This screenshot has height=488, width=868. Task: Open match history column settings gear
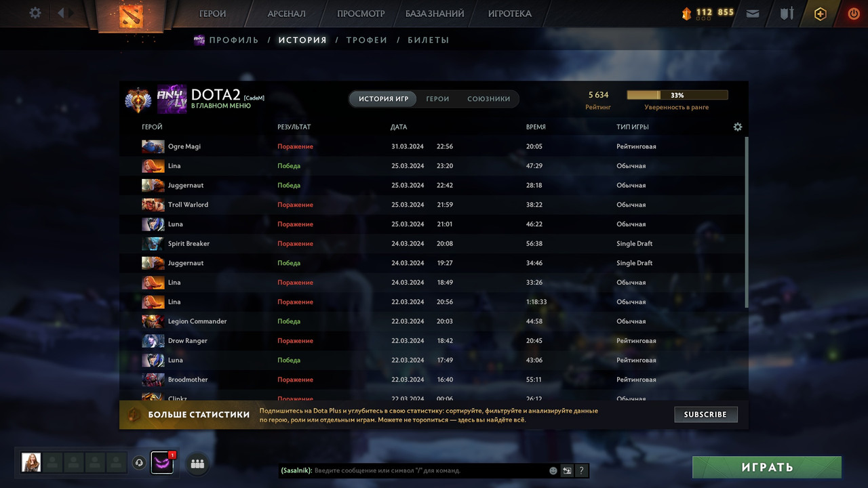pos(738,127)
